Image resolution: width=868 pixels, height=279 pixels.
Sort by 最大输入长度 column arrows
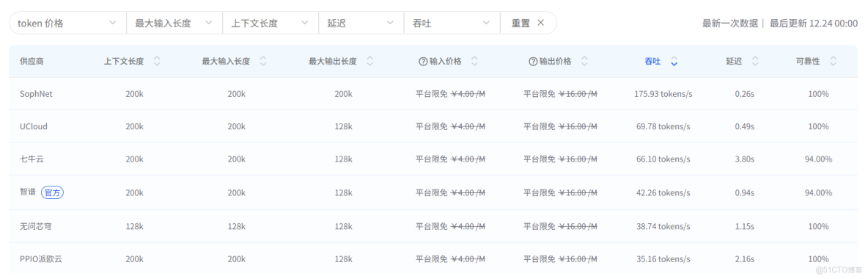click(x=263, y=62)
